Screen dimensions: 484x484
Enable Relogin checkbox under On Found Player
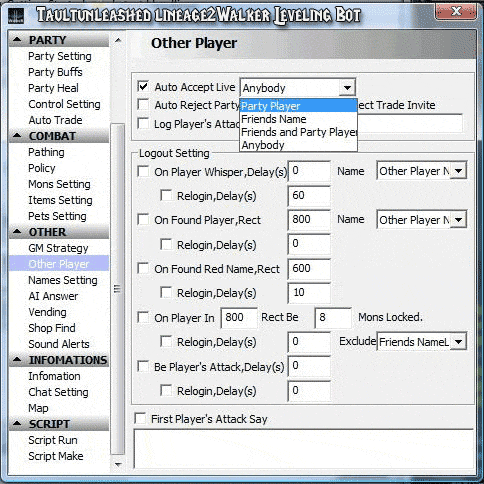166,244
